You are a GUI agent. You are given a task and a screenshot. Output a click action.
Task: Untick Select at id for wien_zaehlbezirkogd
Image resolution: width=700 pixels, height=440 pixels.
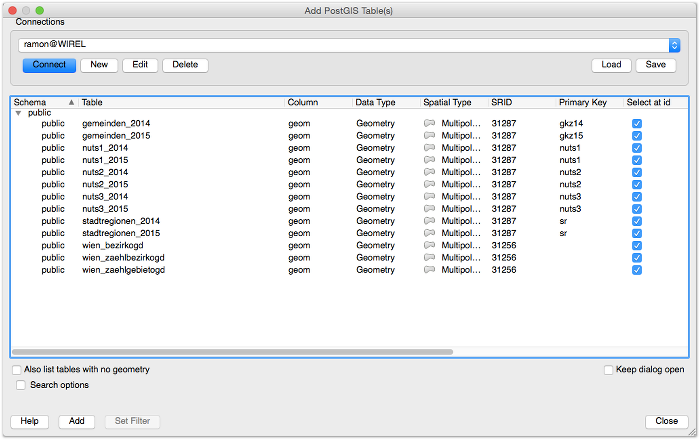[x=637, y=258]
